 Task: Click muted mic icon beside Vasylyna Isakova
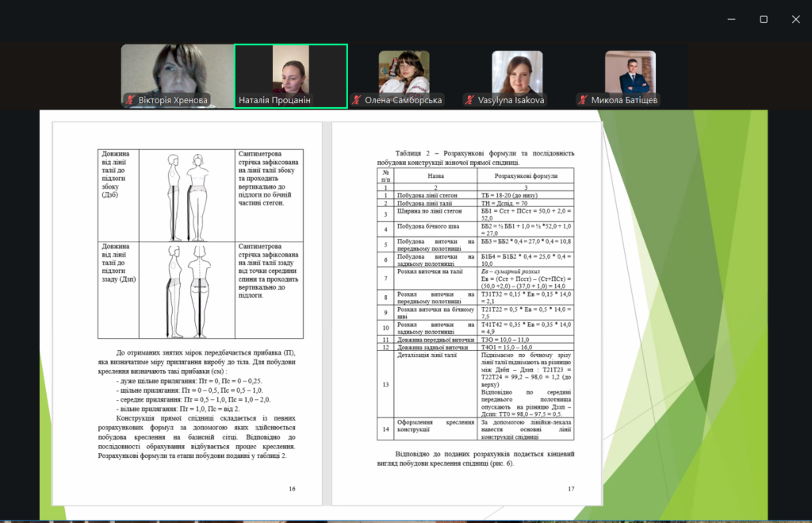[x=470, y=101]
